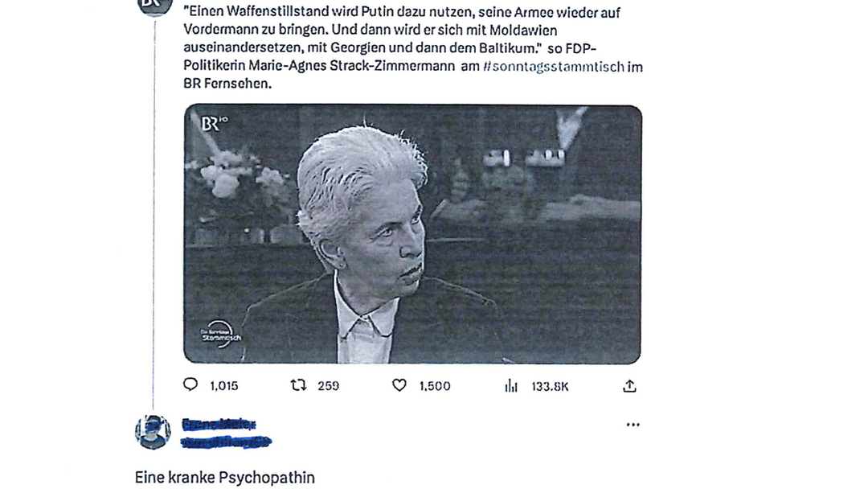Viewport: 868px width, 489px height.
Task: Open the #sonntagsstammtisch hashtag link
Action: (x=554, y=67)
